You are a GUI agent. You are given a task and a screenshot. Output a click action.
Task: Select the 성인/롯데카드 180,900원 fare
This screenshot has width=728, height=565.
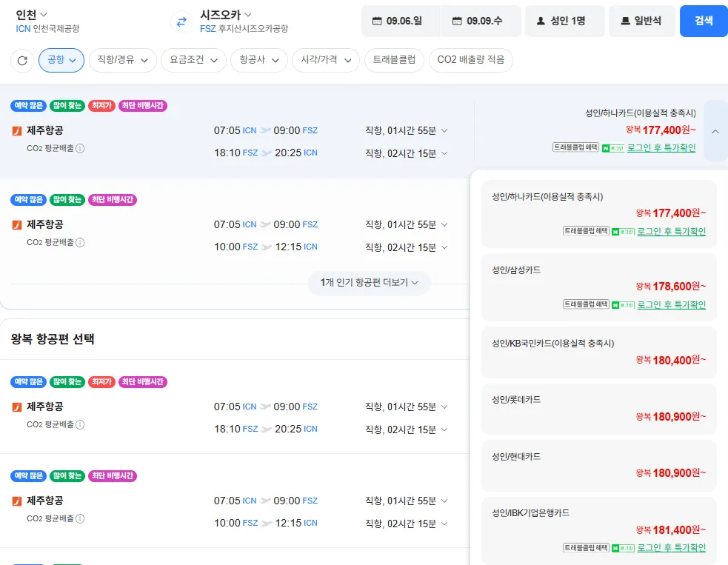(599, 409)
